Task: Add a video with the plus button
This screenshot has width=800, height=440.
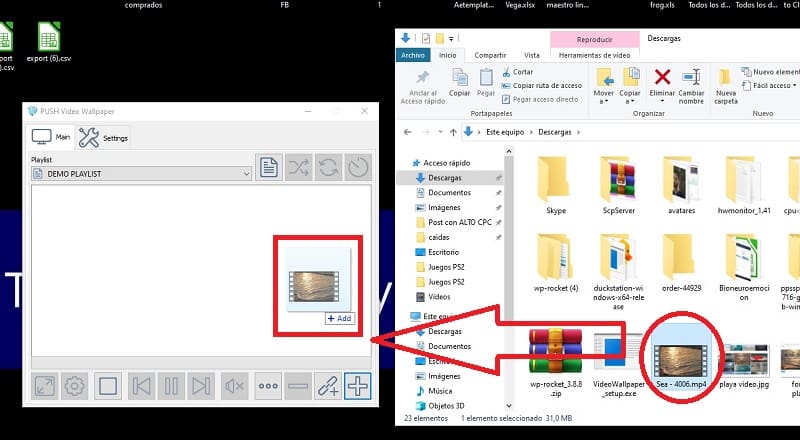Action: point(358,386)
